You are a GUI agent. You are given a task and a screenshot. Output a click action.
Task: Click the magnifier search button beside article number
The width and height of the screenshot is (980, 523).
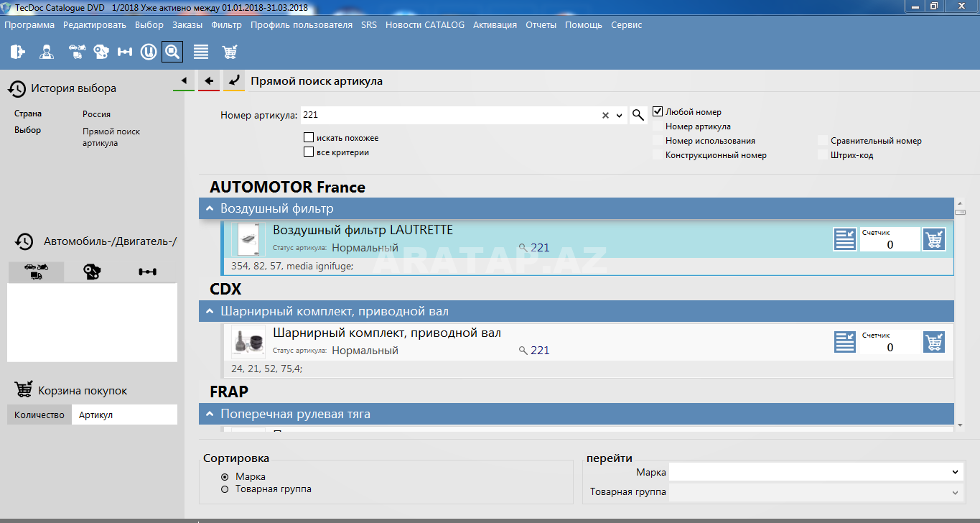pos(638,115)
